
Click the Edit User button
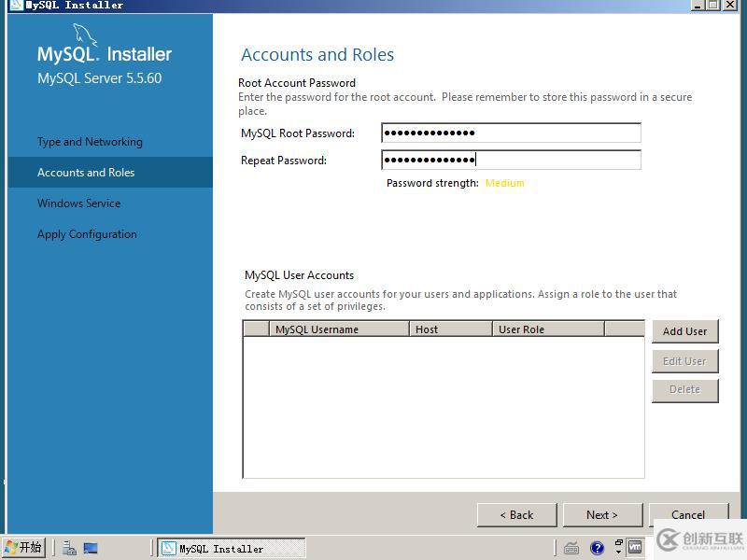684,361
